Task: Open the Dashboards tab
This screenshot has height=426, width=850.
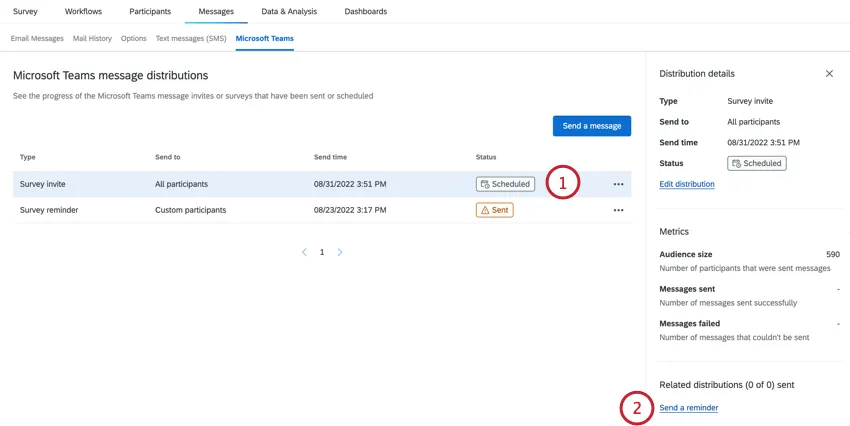Action: (x=365, y=12)
